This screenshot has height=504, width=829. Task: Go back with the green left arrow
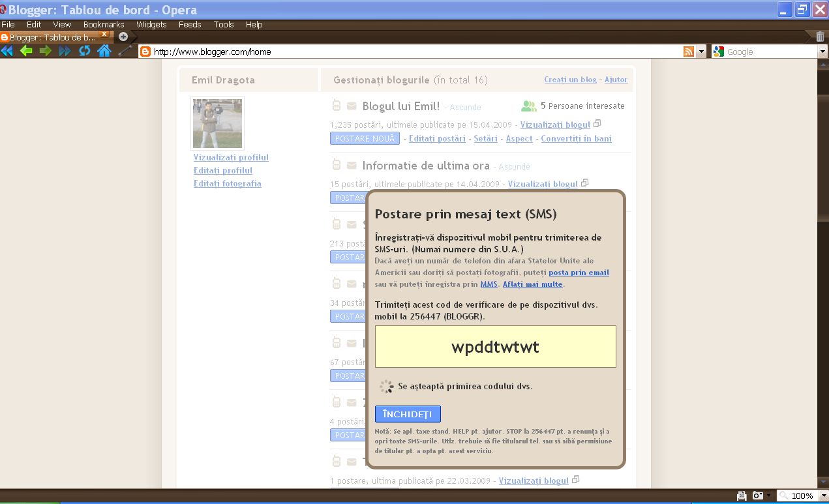pyautogui.click(x=26, y=51)
